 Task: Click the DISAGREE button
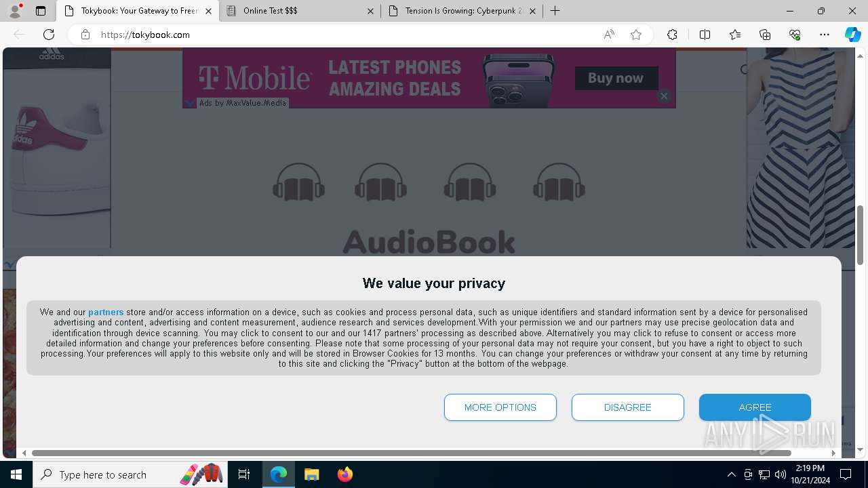(628, 407)
